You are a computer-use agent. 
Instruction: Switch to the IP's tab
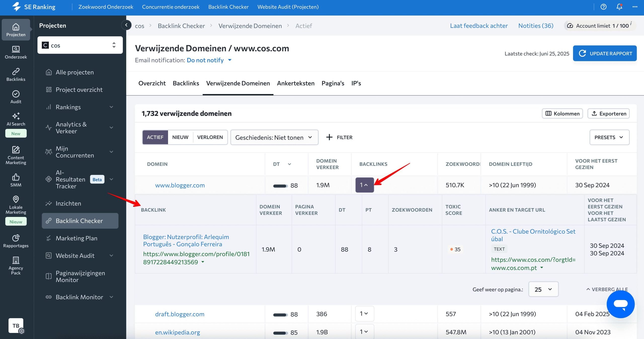356,83
